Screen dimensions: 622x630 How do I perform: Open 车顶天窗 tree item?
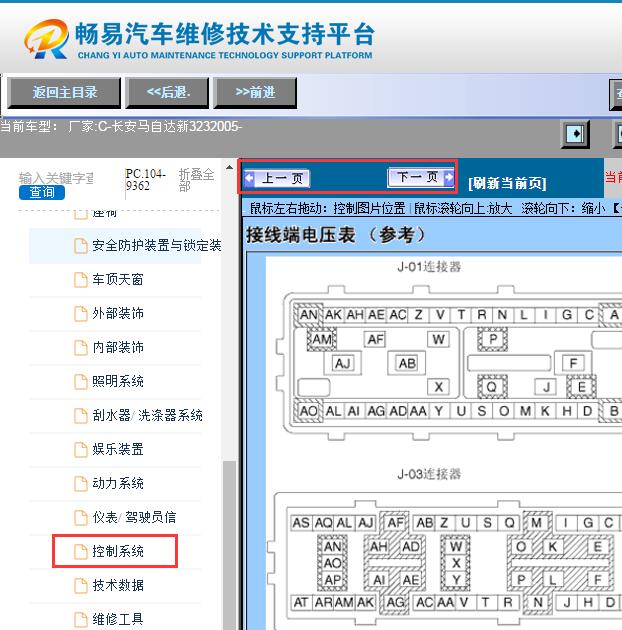[118, 280]
